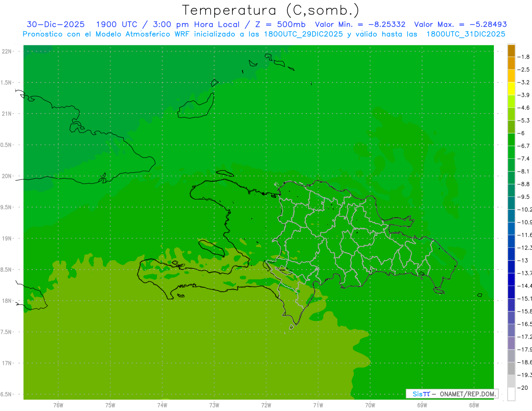This screenshot has height=411, width=532.
Task: Click 'Valor Max. = -5.28493' readout
Action: click(461, 24)
